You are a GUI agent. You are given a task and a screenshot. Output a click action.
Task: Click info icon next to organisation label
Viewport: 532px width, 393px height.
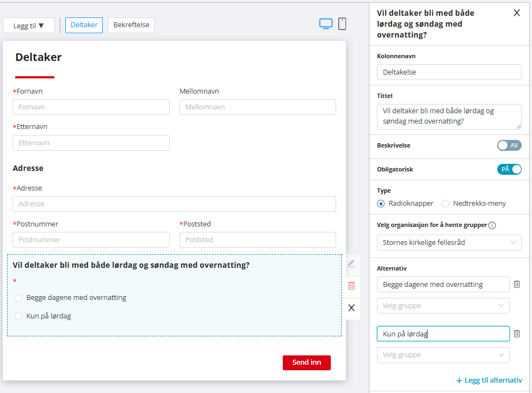click(x=492, y=225)
